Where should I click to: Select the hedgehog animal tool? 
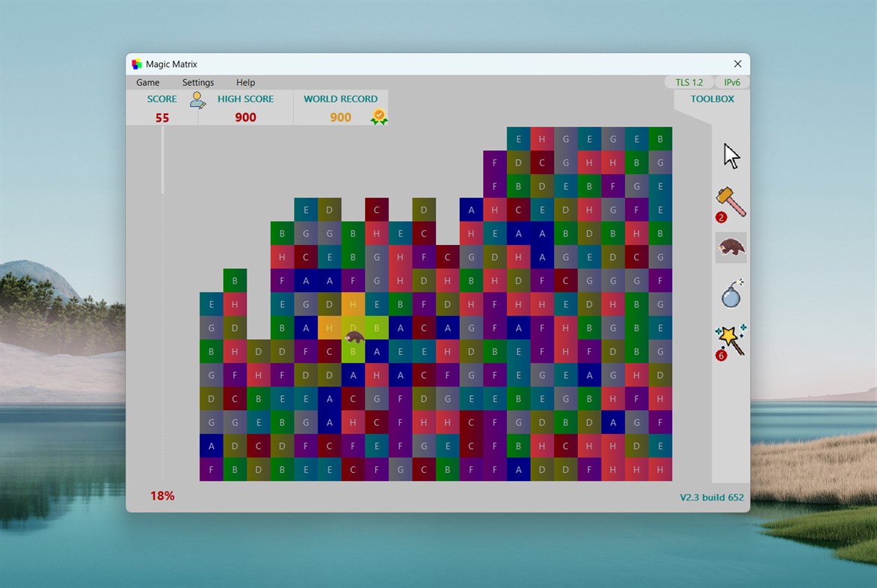click(730, 247)
